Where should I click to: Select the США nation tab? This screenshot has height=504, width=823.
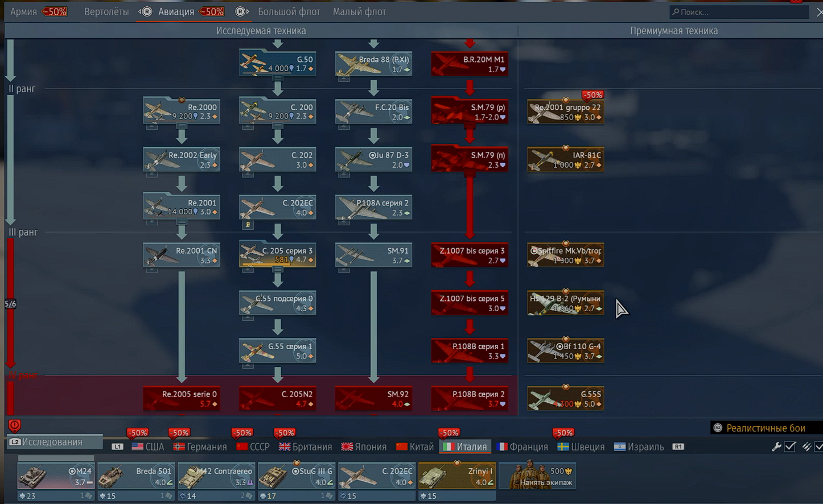point(148,447)
